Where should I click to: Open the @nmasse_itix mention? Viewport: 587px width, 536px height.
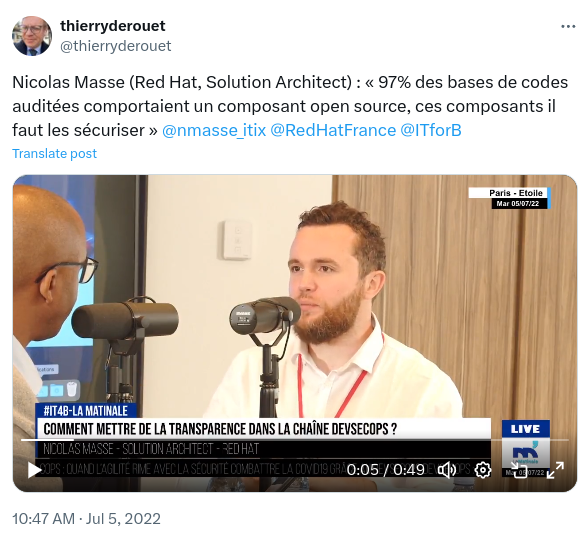point(214,131)
